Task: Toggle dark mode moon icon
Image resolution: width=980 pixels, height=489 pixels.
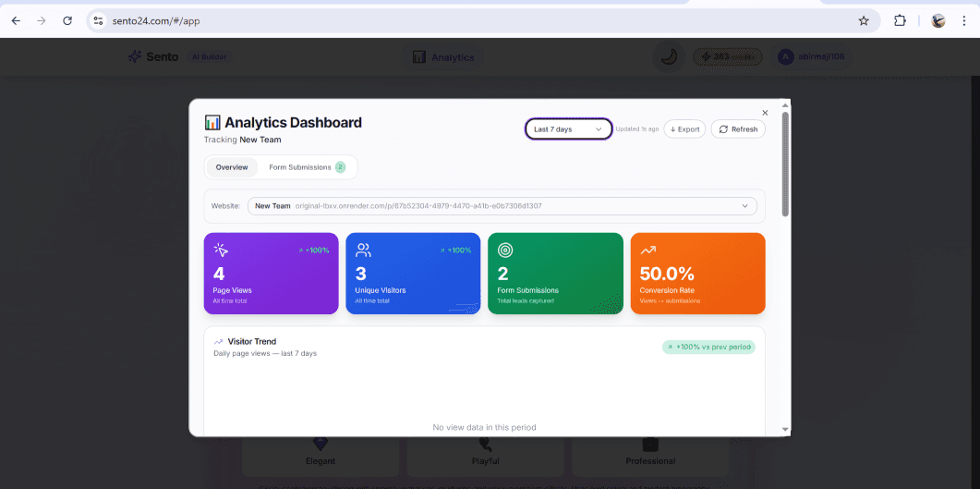Action: [x=669, y=57]
